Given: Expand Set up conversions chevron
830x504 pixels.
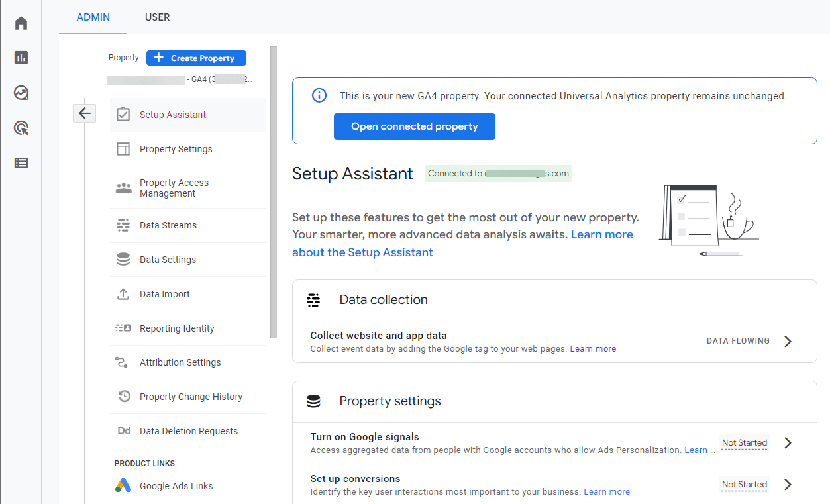Looking at the screenshot, I should (788, 485).
